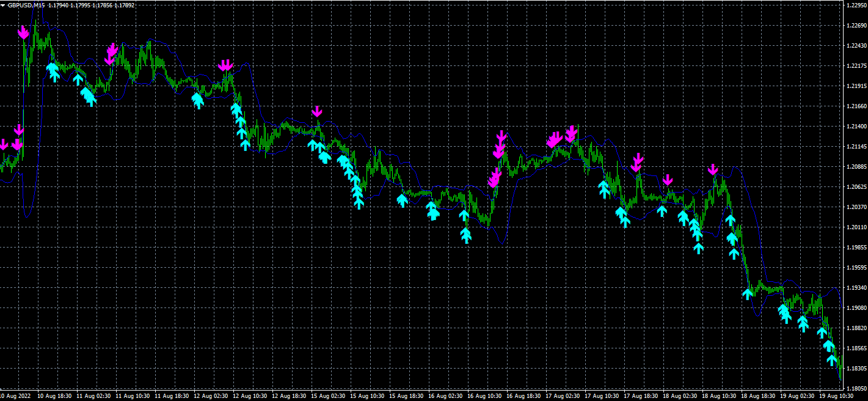The width and height of the screenshot is (868, 401).
Task: Select the lone magenta sell arrow above 15 Aug 02:30
Action: 316,112
